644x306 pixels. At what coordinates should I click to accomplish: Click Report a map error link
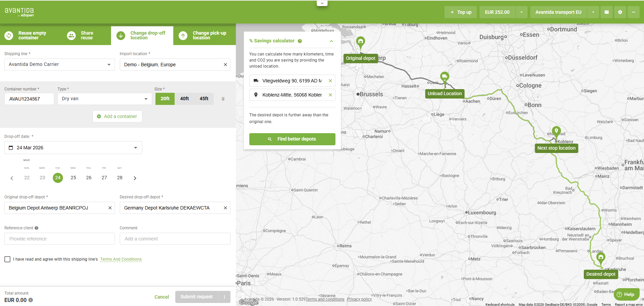(x=629, y=304)
